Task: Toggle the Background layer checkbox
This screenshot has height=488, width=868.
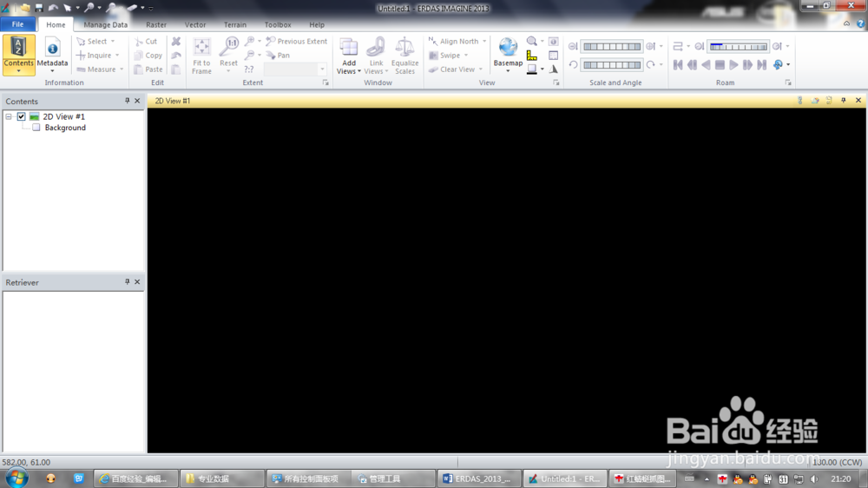Action: 36,128
